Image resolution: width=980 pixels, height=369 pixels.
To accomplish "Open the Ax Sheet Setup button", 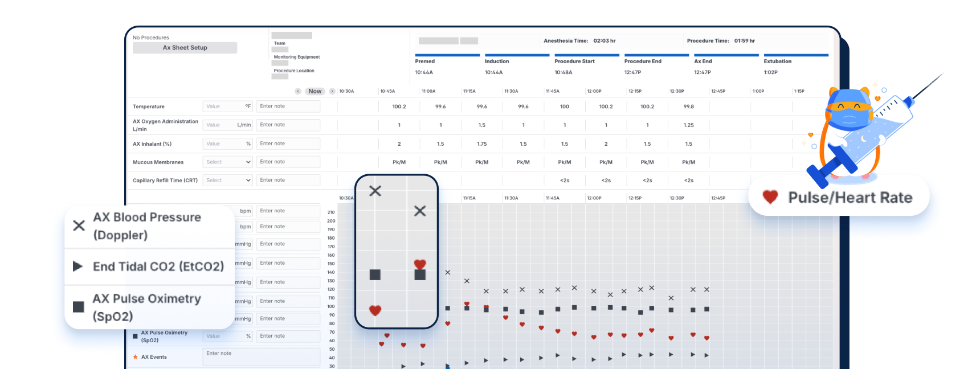I will pos(185,48).
